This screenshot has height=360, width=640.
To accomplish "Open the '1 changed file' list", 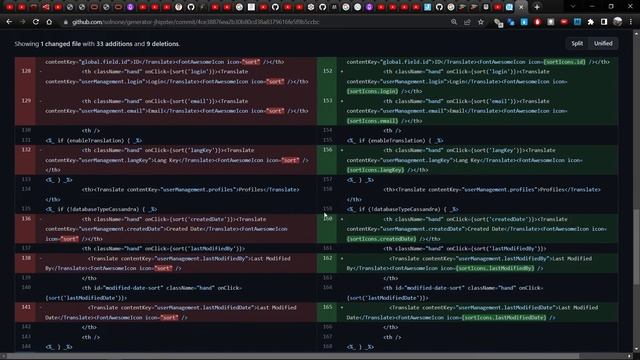I will [60, 44].
